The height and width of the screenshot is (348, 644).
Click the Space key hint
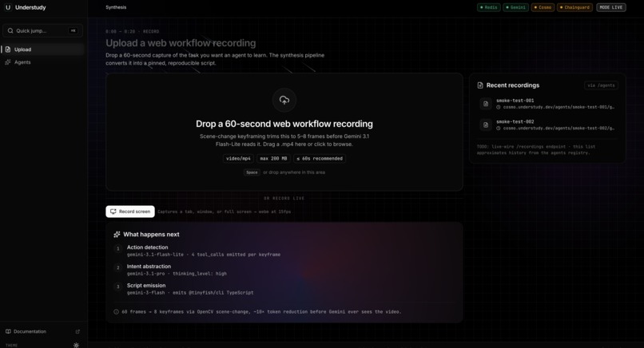252,172
